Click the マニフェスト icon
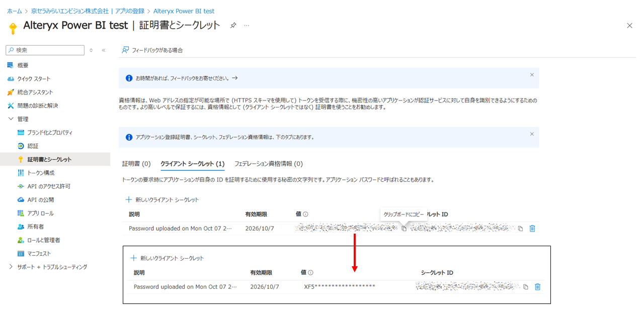644x310 pixels. (21, 253)
